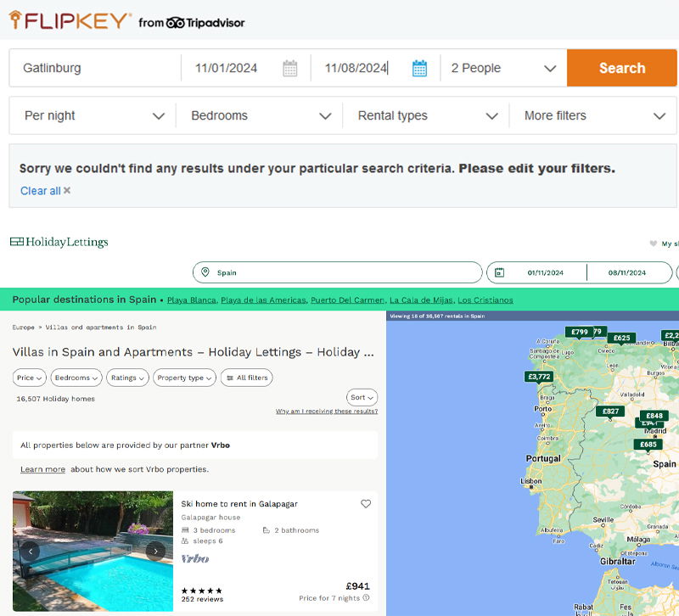Open the Rental types dropdown
The image size is (679, 616).
(x=427, y=116)
